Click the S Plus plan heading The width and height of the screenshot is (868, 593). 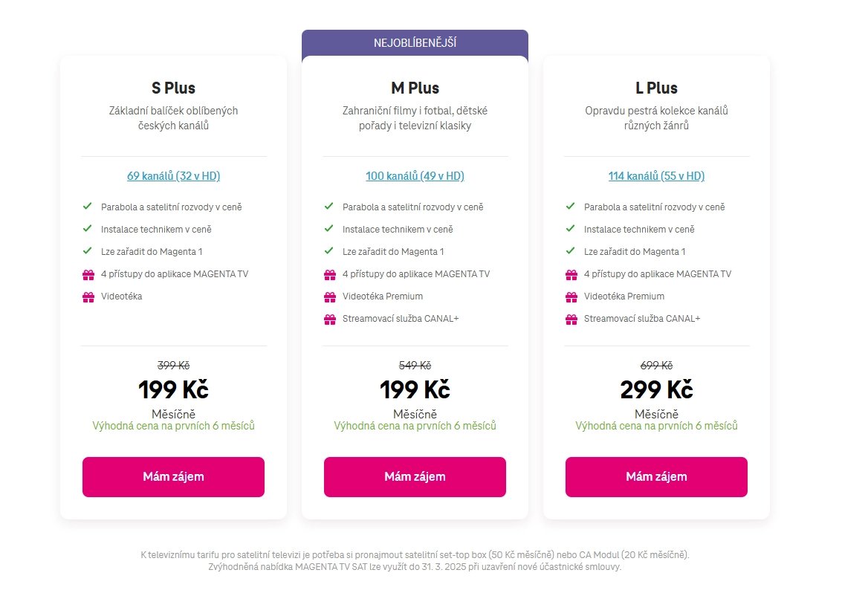173,88
